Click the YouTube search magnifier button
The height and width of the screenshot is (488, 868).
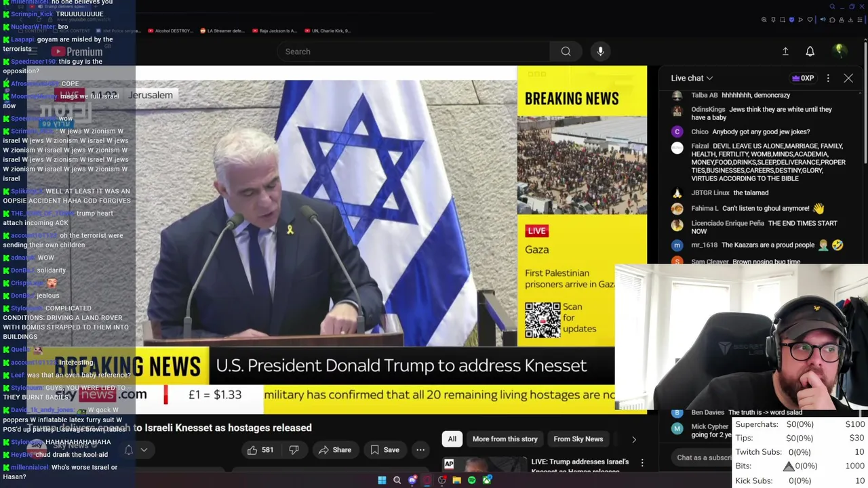[x=566, y=52]
